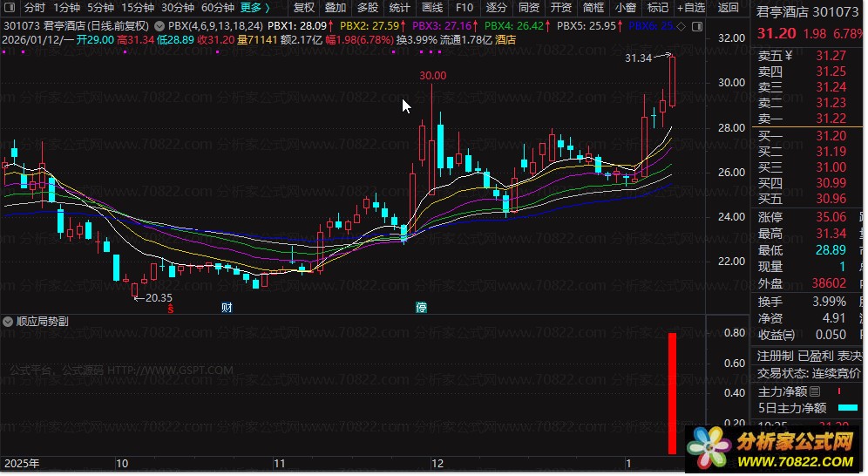868x476 pixels.
Task: Click 收益(三) value 0.050
Action: (831, 335)
